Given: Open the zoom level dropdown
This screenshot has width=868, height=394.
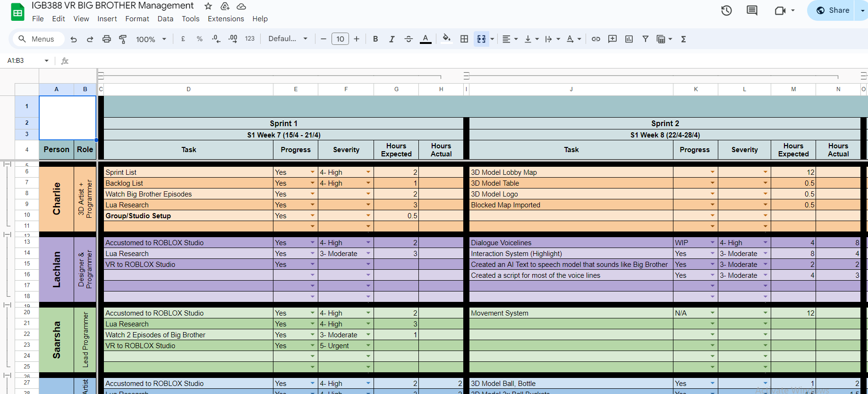Looking at the screenshot, I should (151, 39).
